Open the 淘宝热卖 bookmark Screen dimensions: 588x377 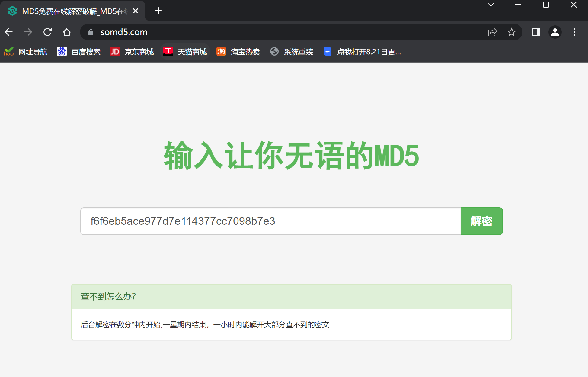[238, 52]
